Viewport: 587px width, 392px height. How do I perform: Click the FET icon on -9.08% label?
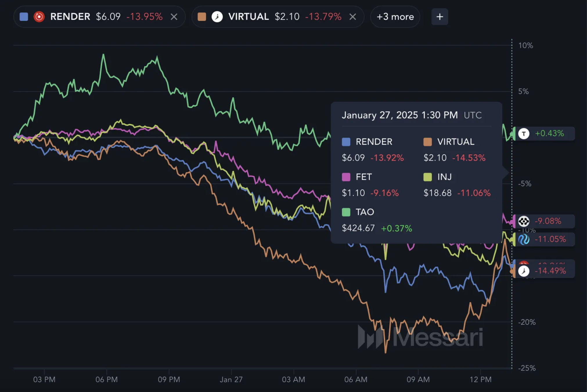(x=524, y=221)
